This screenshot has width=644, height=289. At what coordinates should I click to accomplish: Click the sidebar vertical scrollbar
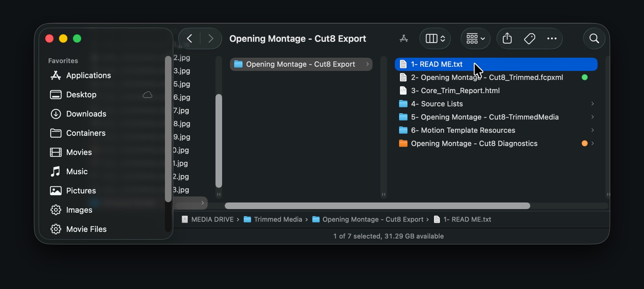168,129
